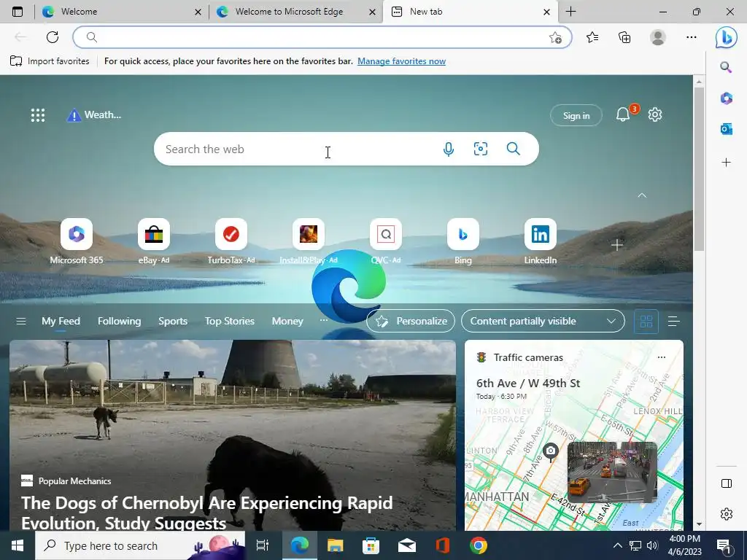This screenshot has width=747, height=560.
Task: Open the traffic camera thumbnail image
Action: tap(612, 472)
